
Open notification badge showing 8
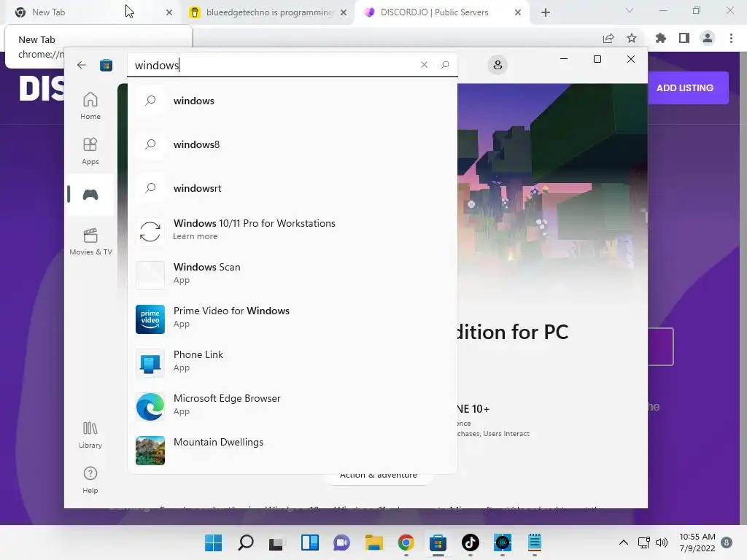pyautogui.click(x=727, y=542)
